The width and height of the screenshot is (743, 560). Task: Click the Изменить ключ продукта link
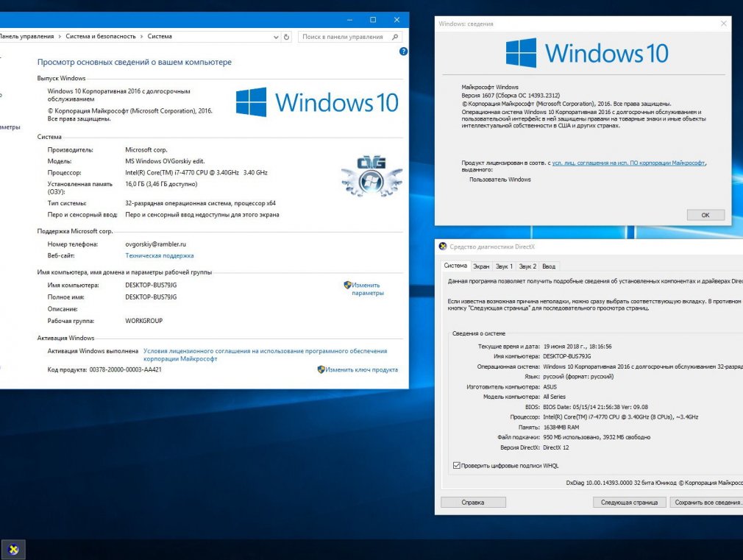pos(361,369)
